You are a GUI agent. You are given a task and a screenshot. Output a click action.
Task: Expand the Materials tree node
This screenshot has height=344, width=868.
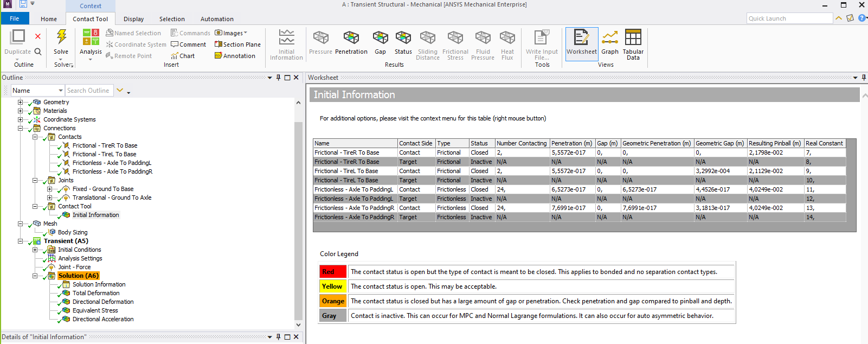[x=20, y=111]
